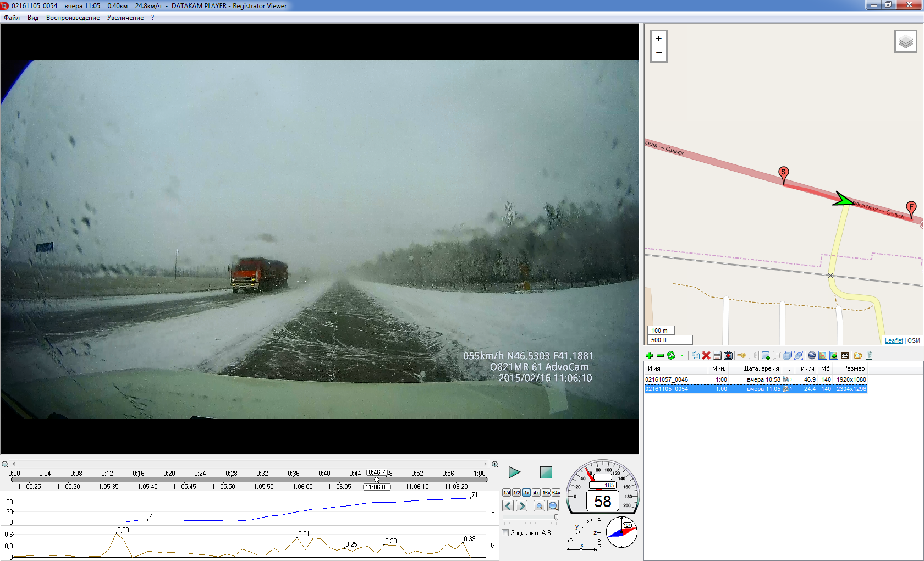Sort the file list by Дата, время column

[x=761, y=369]
